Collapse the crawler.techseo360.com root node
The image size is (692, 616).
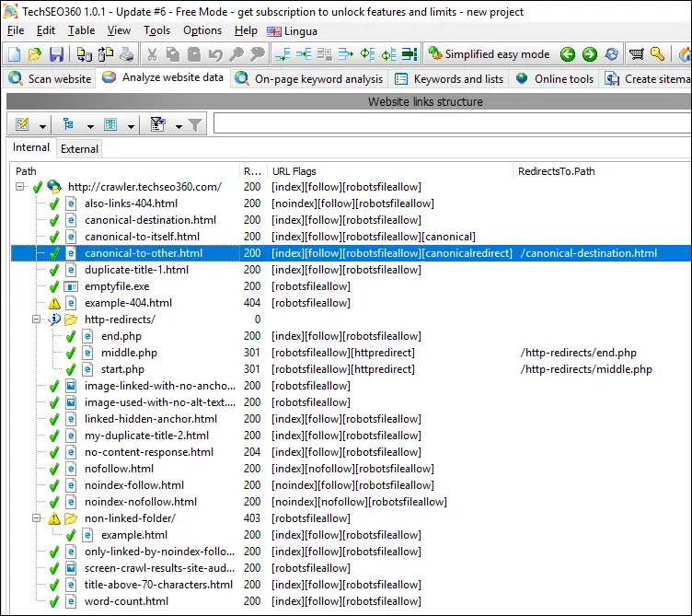point(20,187)
